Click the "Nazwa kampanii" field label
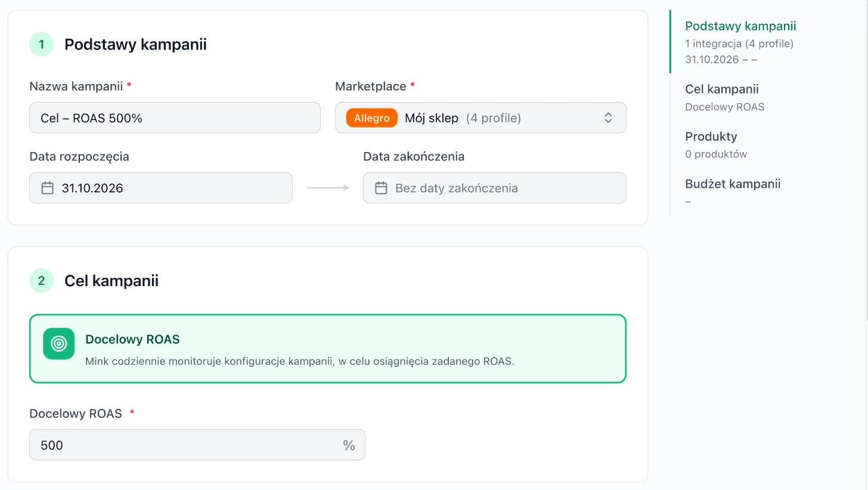Image resolution: width=868 pixels, height=490 pixels. tap(76, 86)
